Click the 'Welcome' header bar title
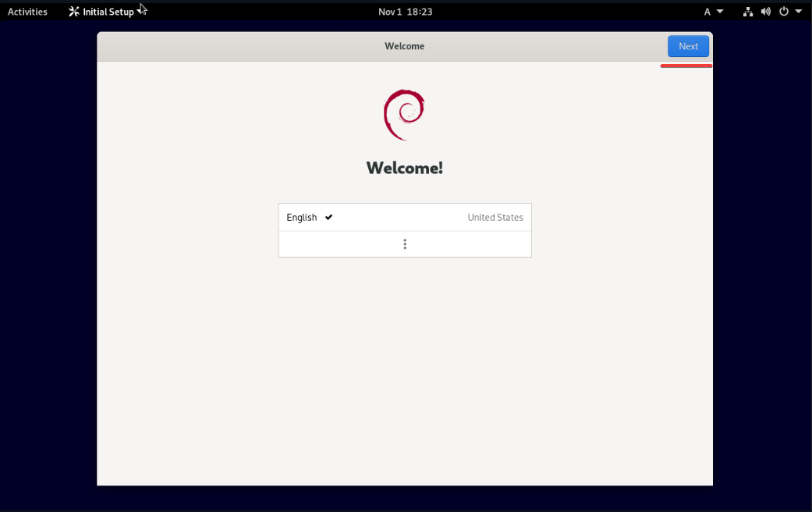The image size is (812, 512). click(404, 46)
